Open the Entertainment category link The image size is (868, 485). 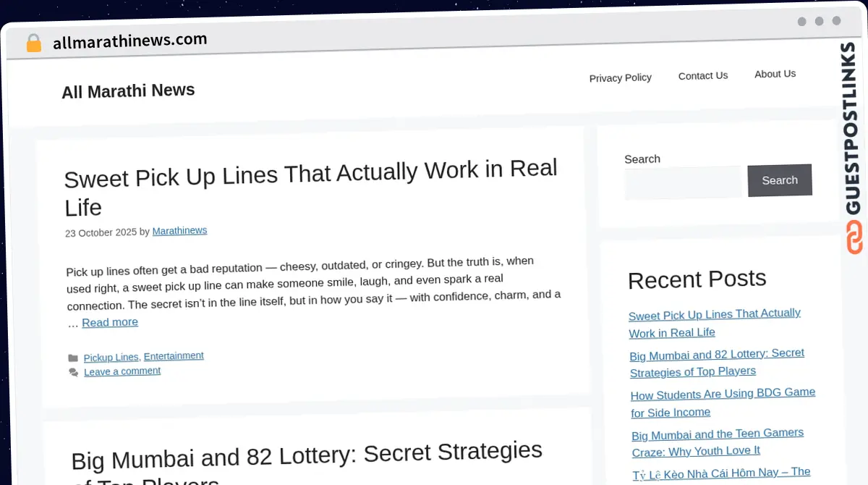pyautogui.click(x=174, y=355)
